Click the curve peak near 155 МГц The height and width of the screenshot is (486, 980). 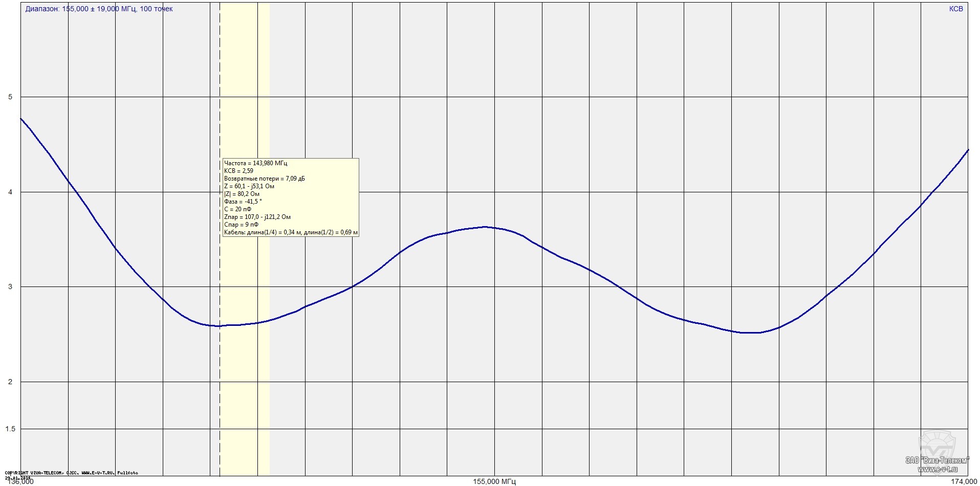point(484,227)
